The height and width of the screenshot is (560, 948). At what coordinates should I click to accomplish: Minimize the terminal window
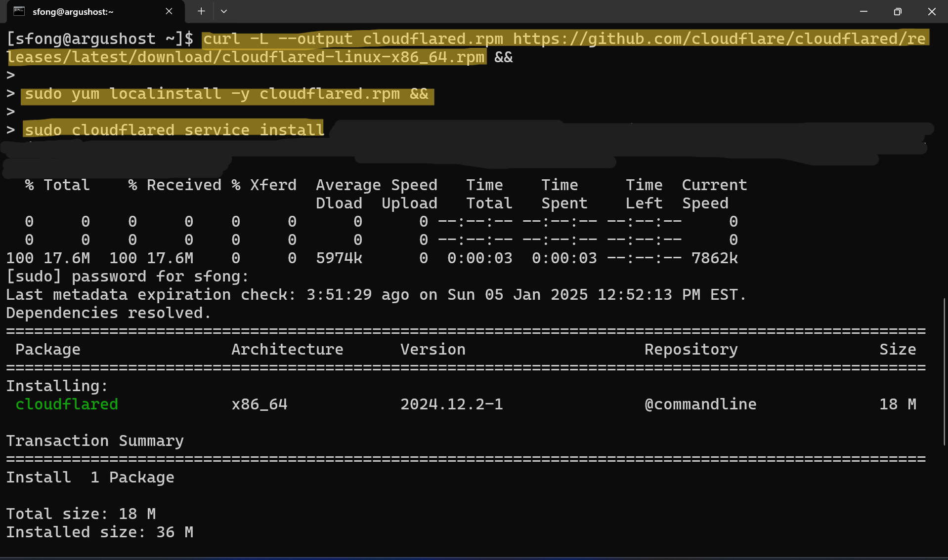863,11
